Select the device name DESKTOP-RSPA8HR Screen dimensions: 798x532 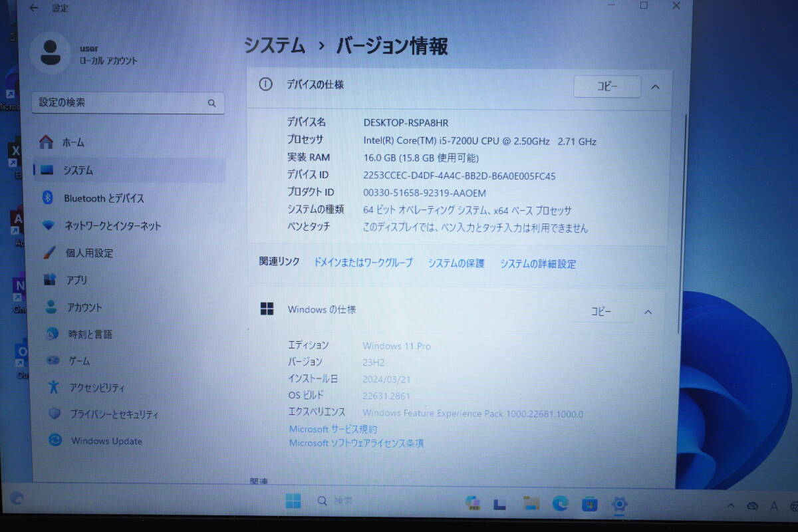click(x=406, y=122)
